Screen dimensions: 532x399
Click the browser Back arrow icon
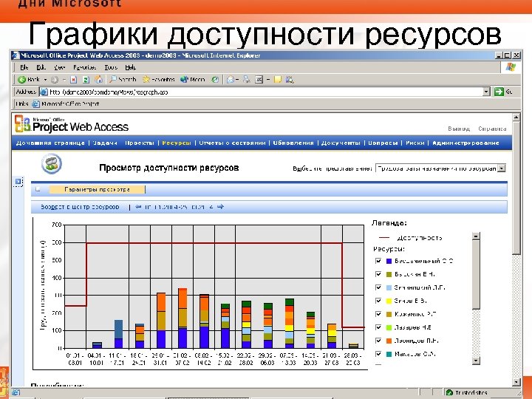pos(21,79)
